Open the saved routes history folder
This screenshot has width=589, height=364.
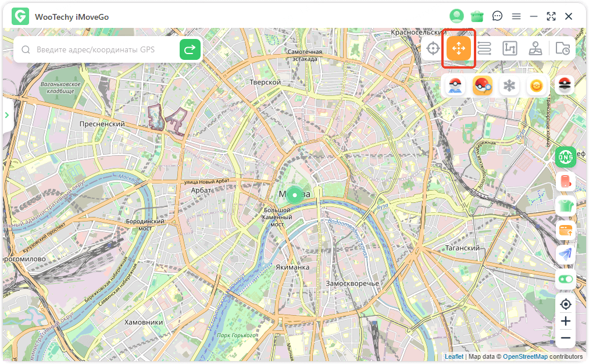[562, 49]
